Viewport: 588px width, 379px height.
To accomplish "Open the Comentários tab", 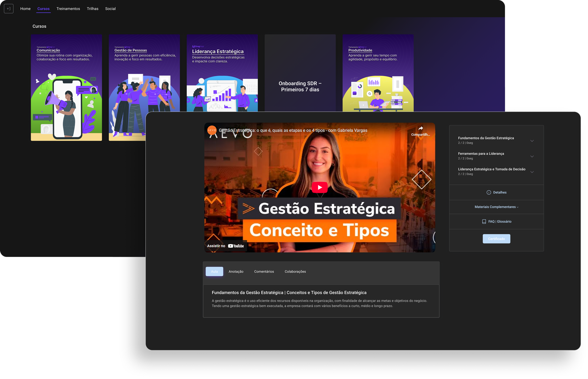I will point(264,272).
